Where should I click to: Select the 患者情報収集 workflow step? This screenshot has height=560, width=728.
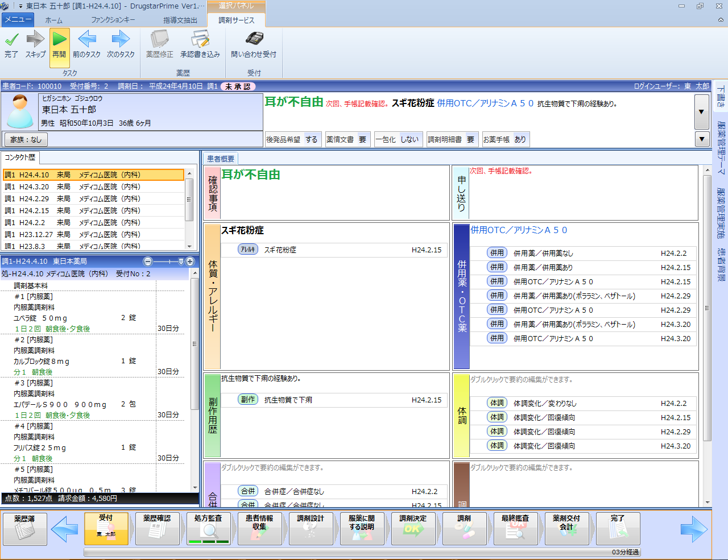[x=259, y=529]
